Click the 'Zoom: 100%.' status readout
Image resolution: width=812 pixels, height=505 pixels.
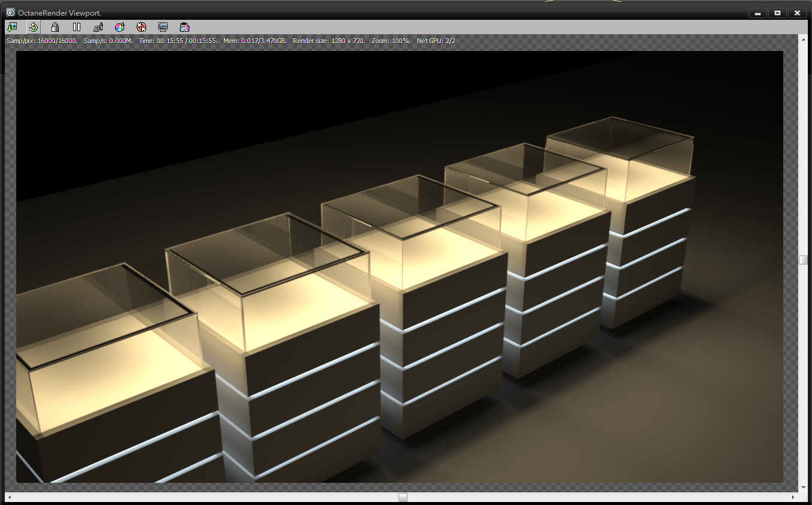coord(391,41)
